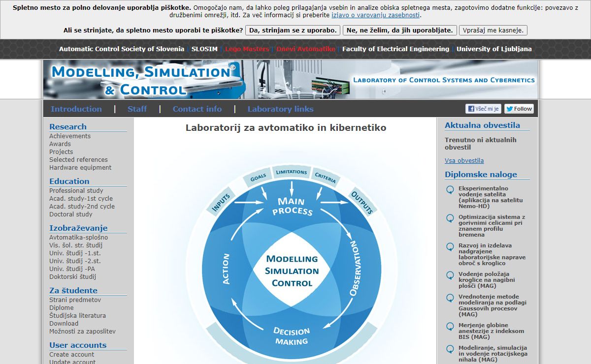Viewport: 591px width, 364px height.
Task: Open the SLOSIM link
Action: (x=204, y=49)
